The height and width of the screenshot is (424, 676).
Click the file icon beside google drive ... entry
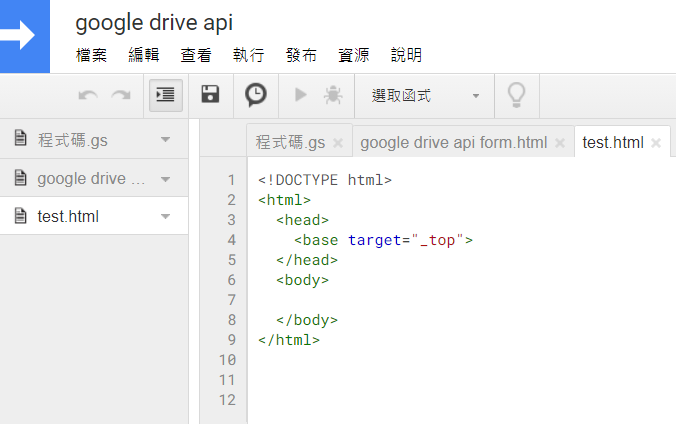20,178
